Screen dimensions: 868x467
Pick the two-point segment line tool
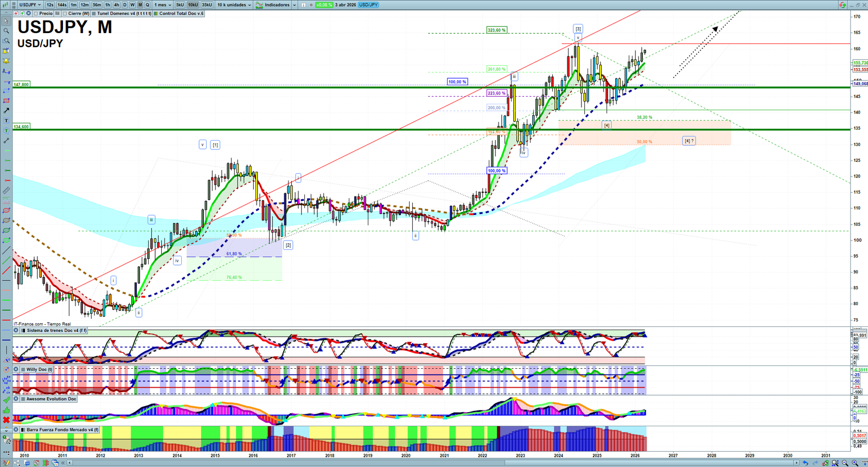(6, 141)
